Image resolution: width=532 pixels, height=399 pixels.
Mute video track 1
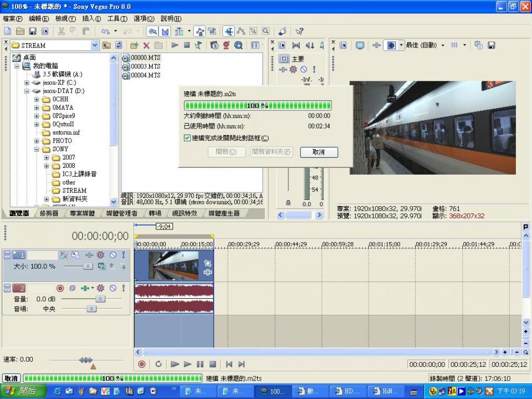pos(112,255)
